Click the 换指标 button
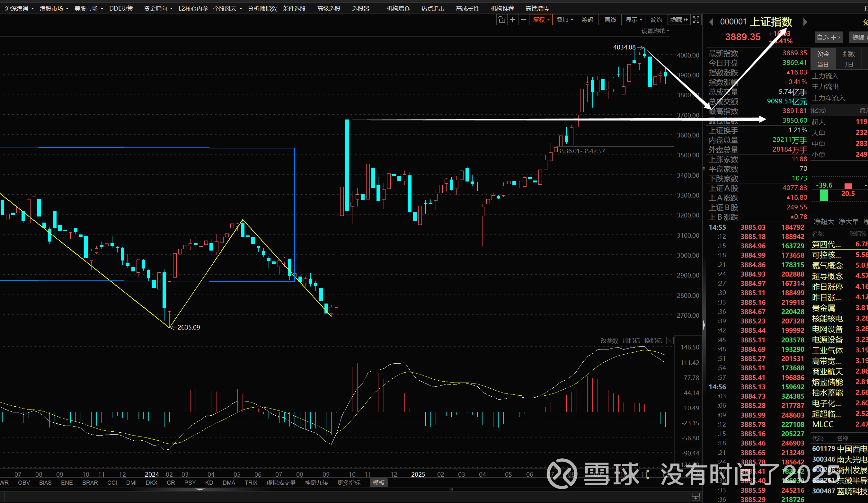The height and width of the screenshot is (503, 868). click(653, 341)
